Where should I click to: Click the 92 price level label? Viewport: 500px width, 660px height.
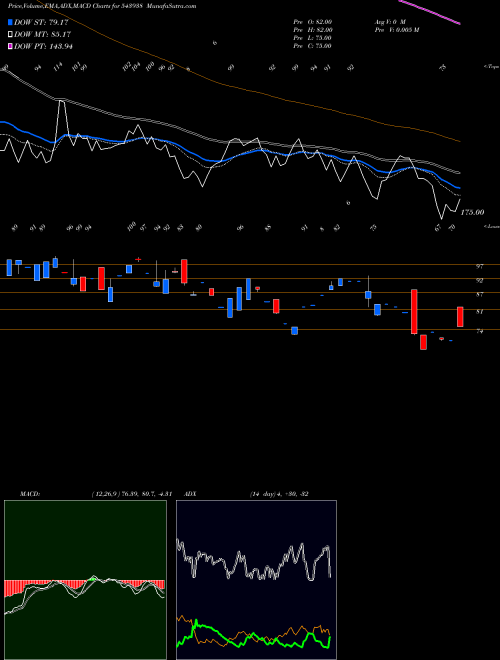(479, 280)
